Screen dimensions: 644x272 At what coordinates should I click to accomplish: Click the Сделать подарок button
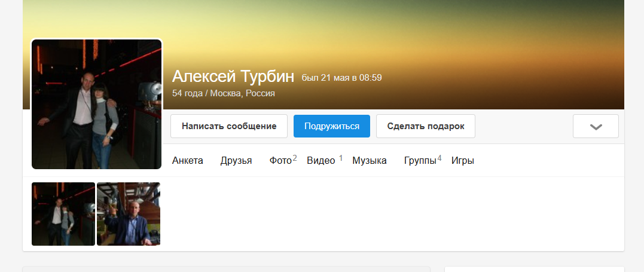pyautogui.click(x=426, y=126)
